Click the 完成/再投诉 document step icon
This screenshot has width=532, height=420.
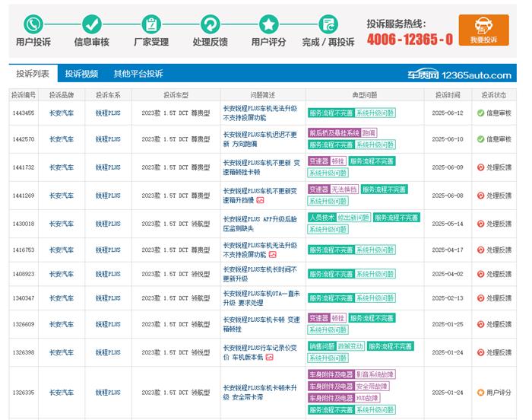point(328,24)
